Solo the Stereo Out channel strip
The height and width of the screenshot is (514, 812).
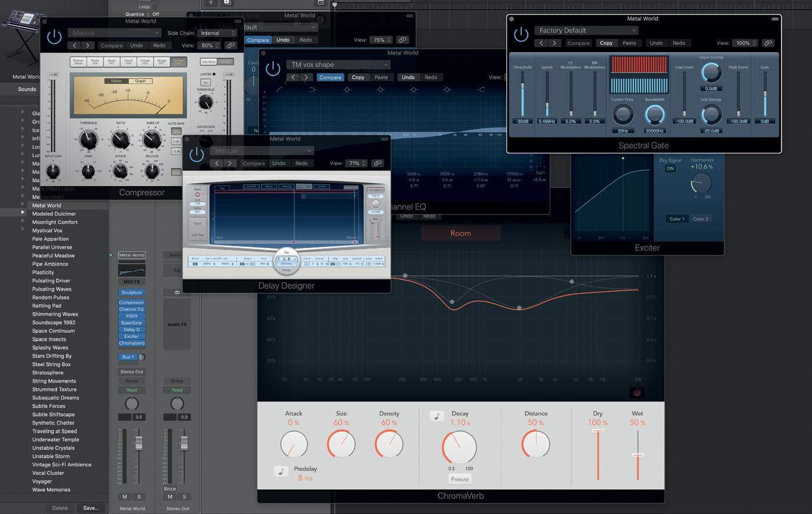point(184,497)
